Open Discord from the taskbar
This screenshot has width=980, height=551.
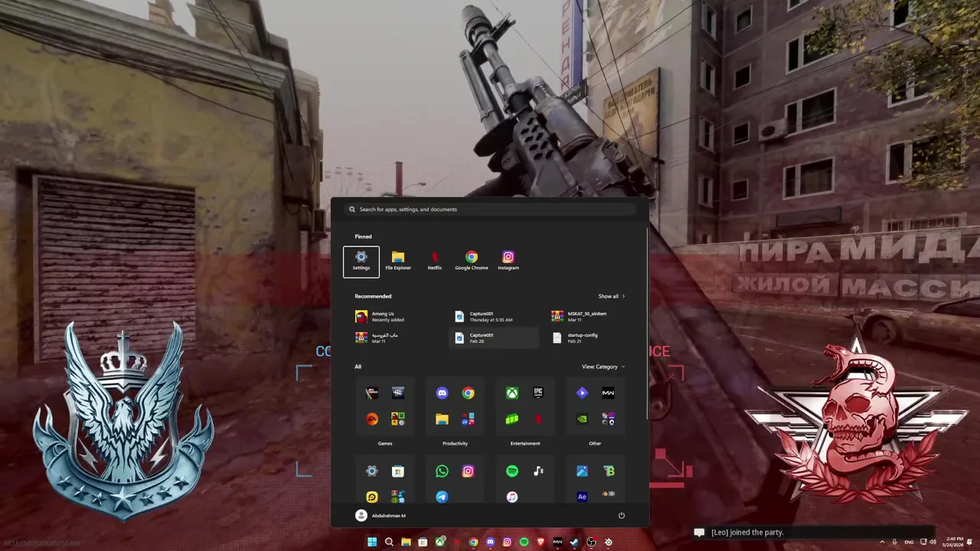tap(490, 542)
